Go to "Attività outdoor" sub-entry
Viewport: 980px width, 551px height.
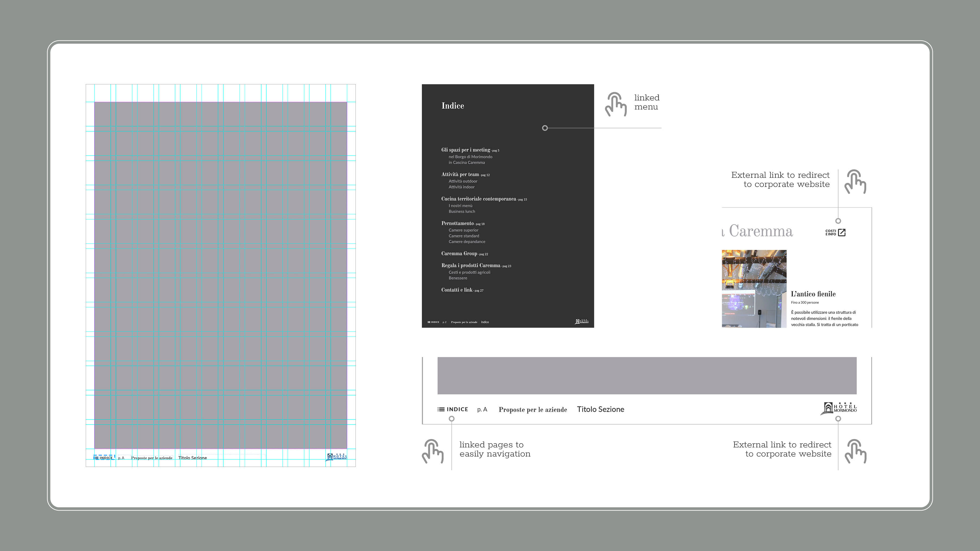(x=463, y=181)
